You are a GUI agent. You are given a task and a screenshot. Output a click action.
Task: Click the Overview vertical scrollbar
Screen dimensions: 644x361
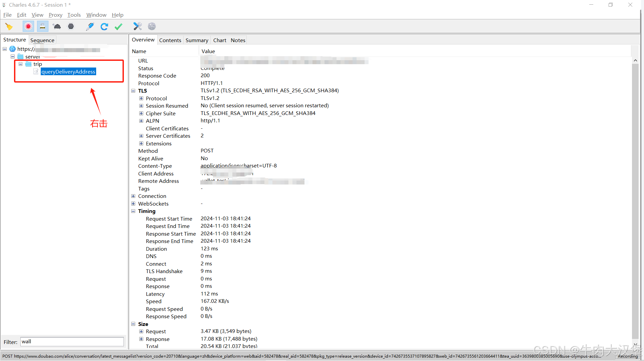[x=635, y=201]
